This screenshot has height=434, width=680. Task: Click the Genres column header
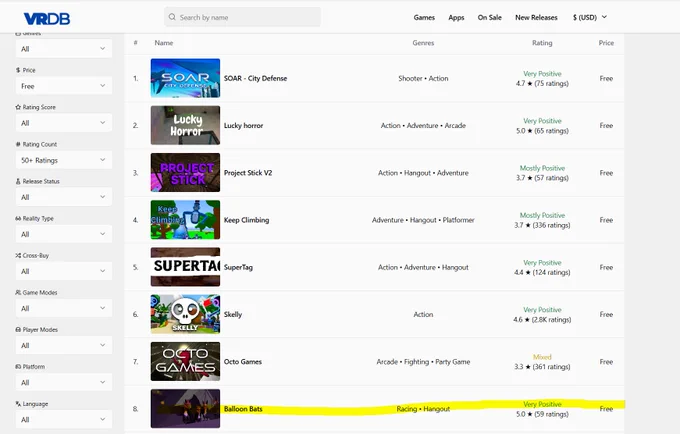(423, 43)
